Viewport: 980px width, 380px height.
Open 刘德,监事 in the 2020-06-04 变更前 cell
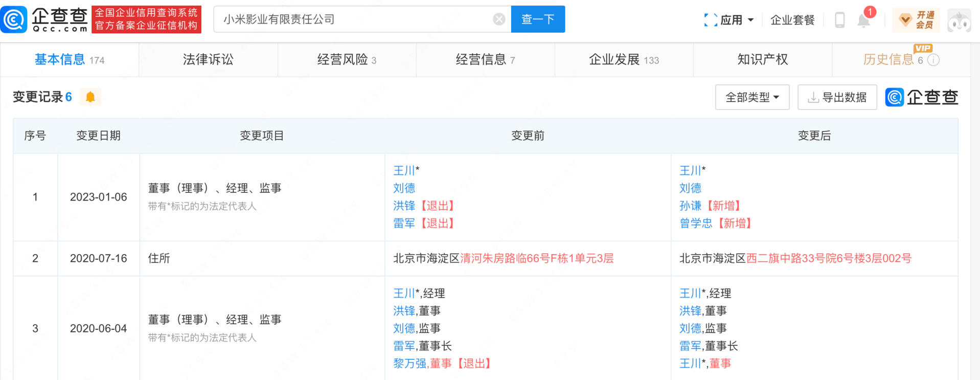[x=417, y=328]
